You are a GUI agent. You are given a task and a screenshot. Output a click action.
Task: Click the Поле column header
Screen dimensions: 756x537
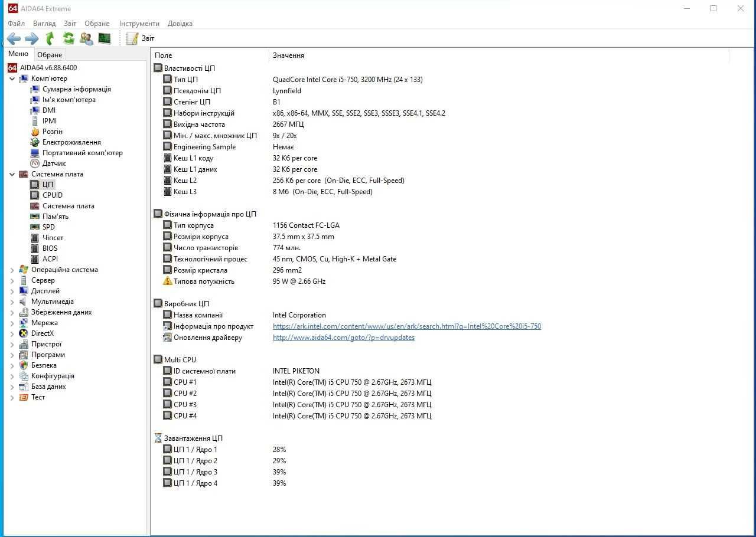point(210,55)
